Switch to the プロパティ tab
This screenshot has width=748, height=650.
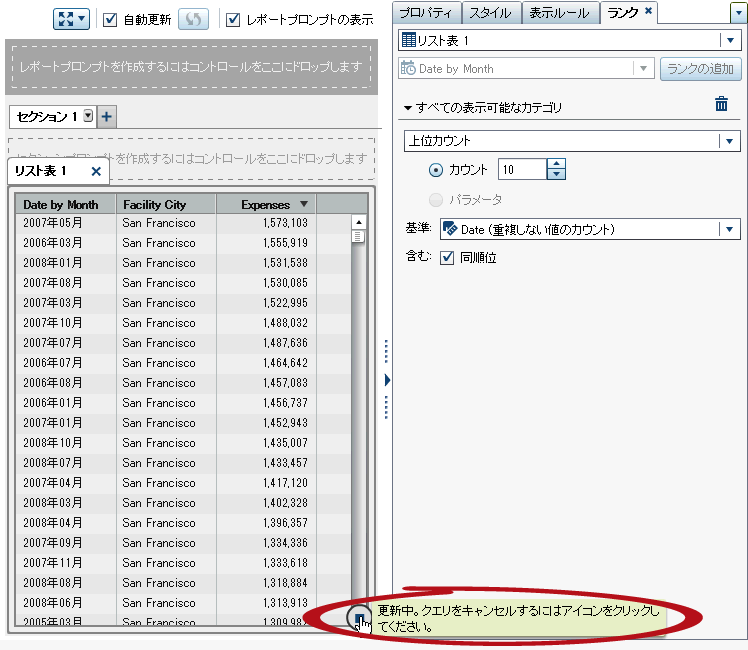click(x=425, y=13)
